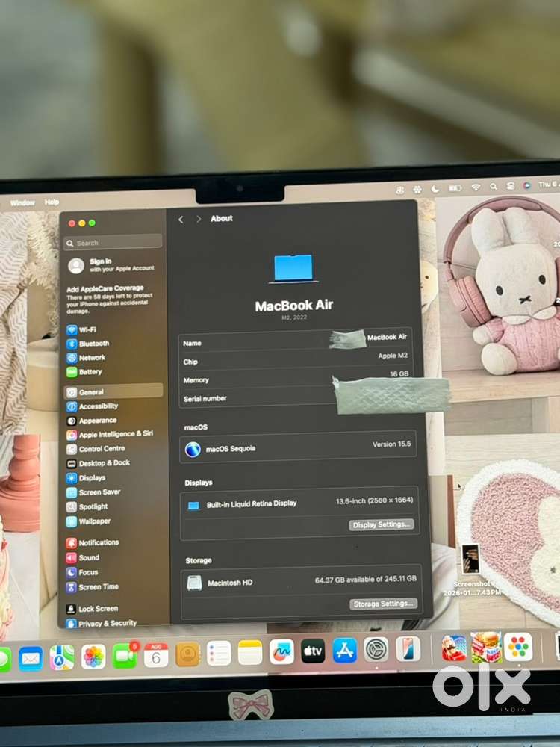Click the Search field in System Settings

click(x=113, y=243)
